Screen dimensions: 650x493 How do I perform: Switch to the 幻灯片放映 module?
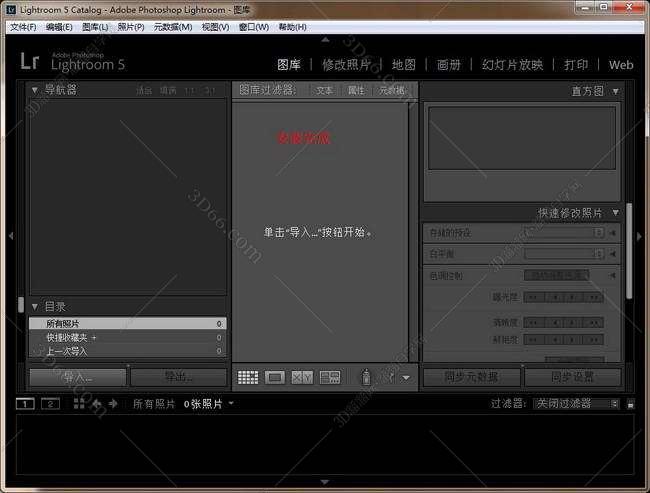tap(512, 65)
